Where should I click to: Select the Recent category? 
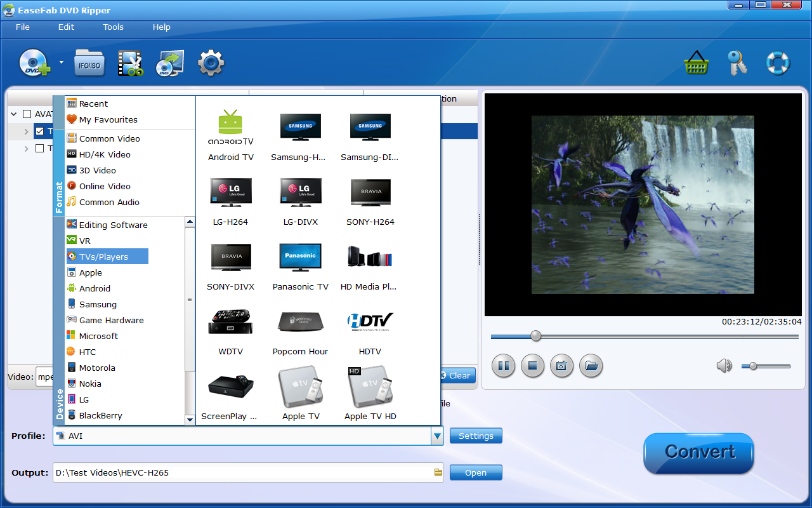click(x=87, y=104)
